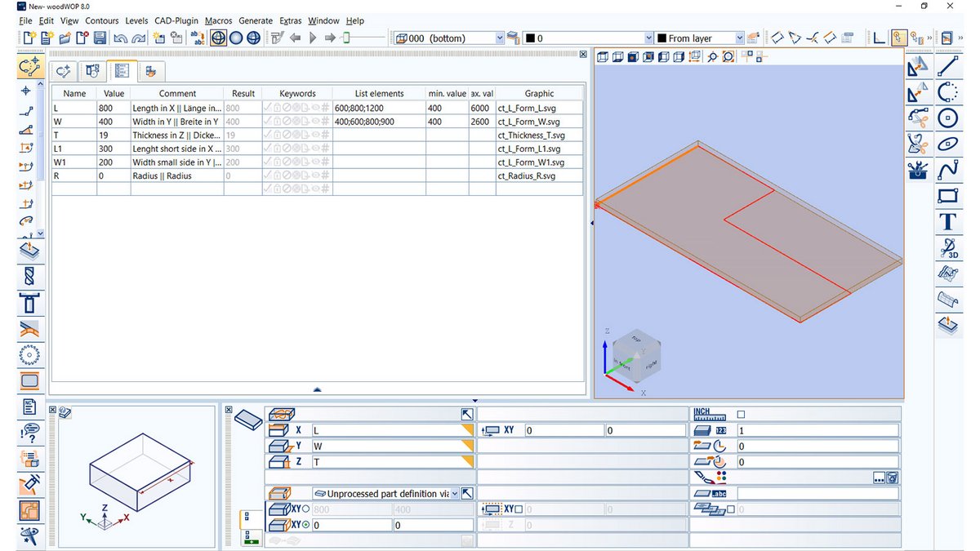This screenshot has width=980, height=551.
Task: Open the 'From layer' color dropdown
Action: pos(739,38)
